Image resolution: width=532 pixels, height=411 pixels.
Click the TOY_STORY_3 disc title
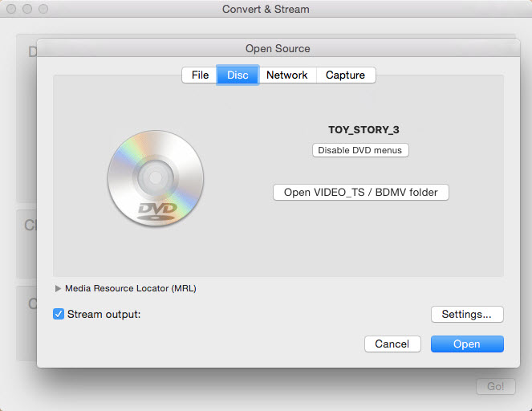pos(363,130)
